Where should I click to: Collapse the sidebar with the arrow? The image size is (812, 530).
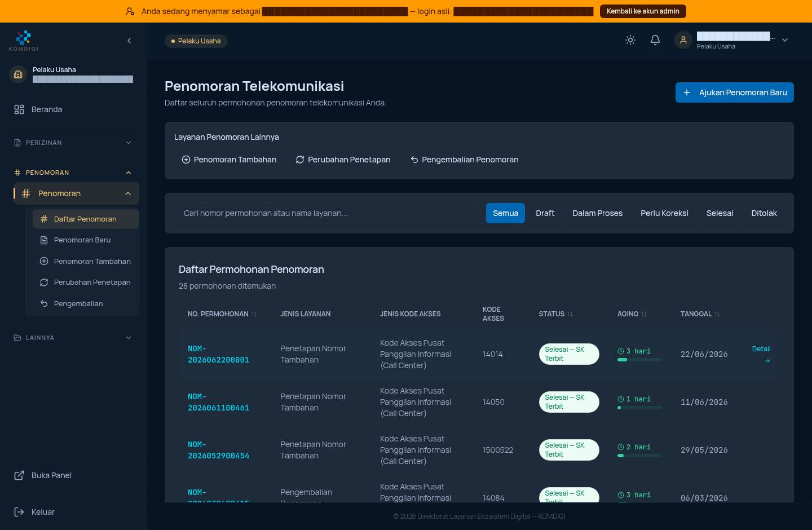pyautogui.click(x=129, y=41)
